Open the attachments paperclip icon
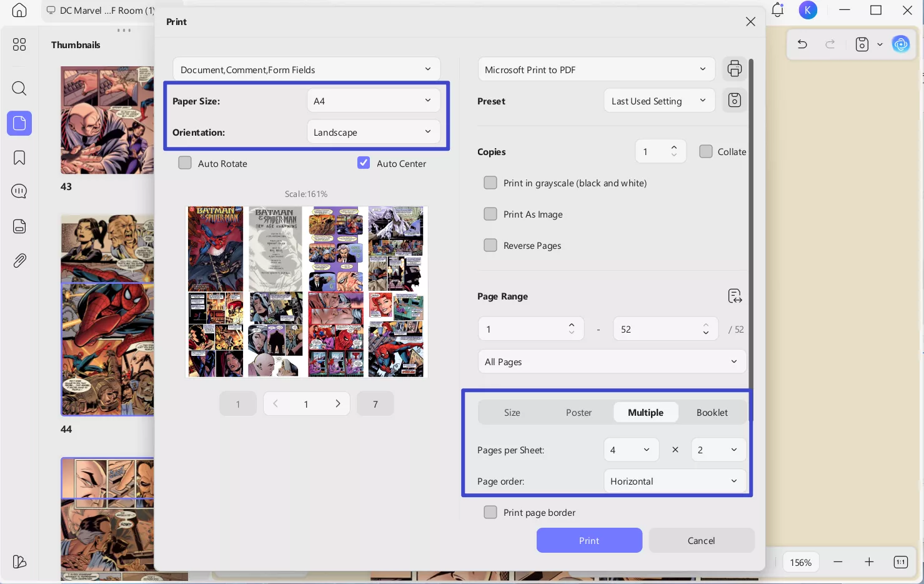 pos(19,261)
